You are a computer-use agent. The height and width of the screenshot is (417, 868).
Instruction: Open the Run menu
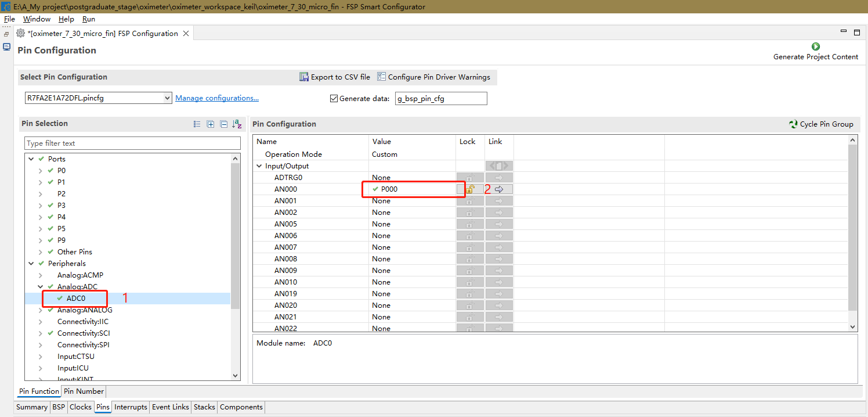click(x=89, y=19)
